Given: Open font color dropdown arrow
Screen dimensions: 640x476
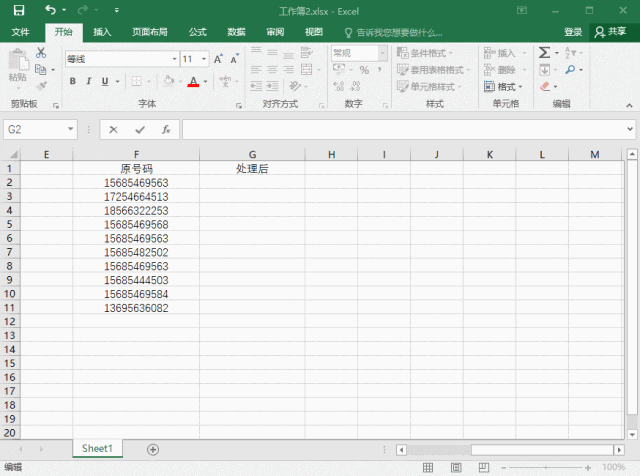Looking at the screenshot, I should 205,82.
